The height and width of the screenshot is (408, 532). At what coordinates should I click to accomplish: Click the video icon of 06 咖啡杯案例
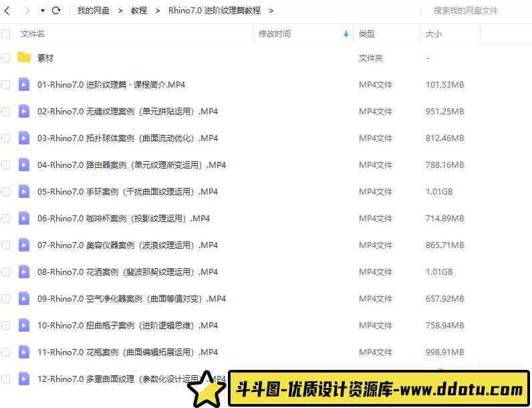pyautogui.click(x=24, y=218)
